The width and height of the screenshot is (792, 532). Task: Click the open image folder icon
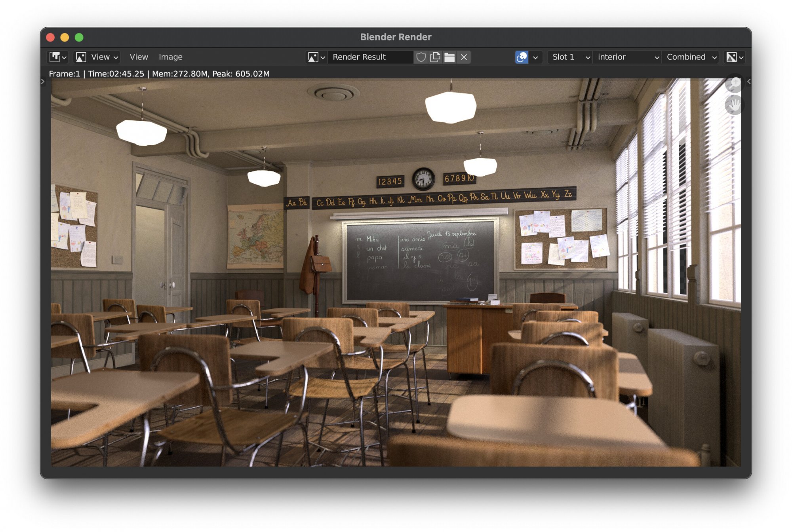(449, 57)
